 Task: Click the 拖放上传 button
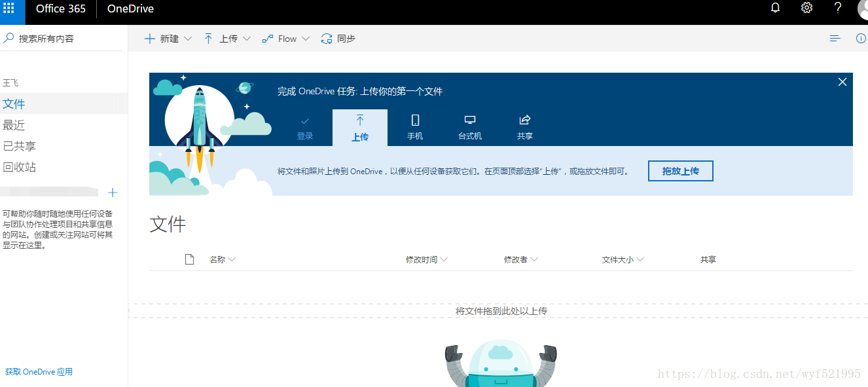pyautogui.click(x=681, y=171)
